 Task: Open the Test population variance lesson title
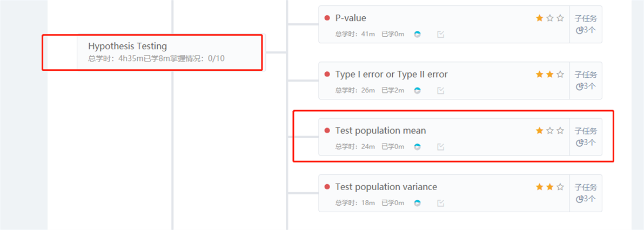(x=386, y=187)
